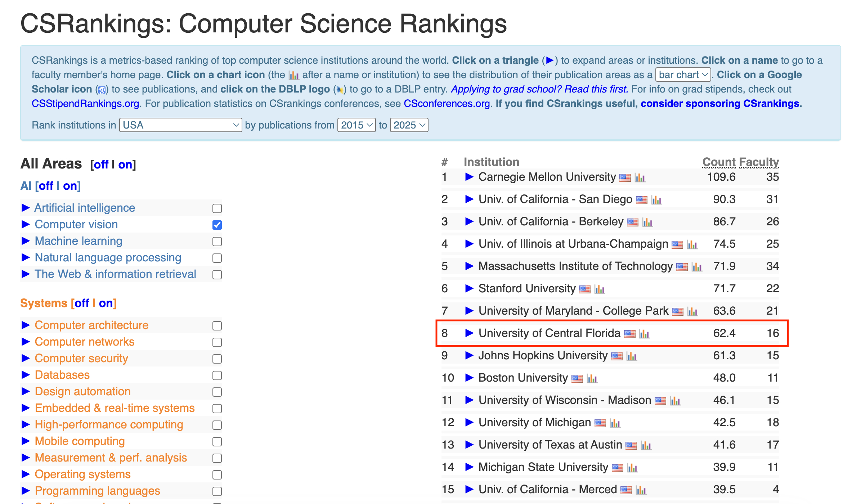The height and width of the screenshot is (504, 852).
Task: Open the CSStipendRankings.org link
Action: pyautogui.click(x=85, y=104)
